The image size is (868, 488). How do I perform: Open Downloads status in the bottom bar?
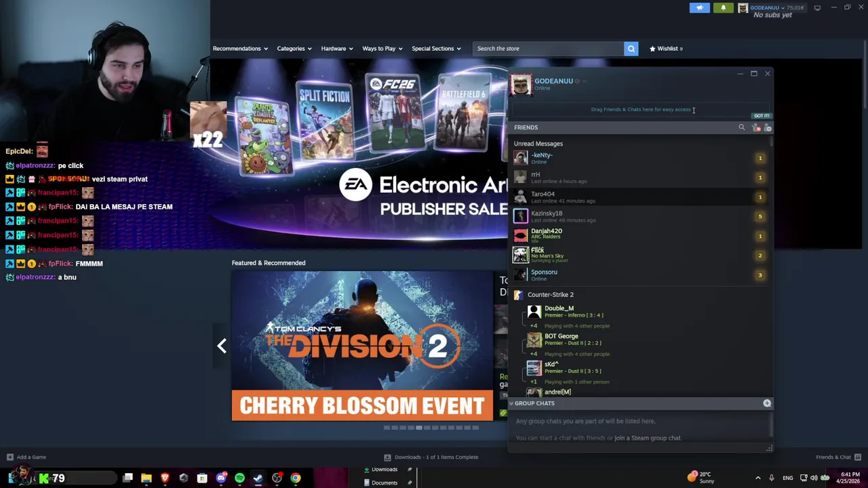(431, 457)
